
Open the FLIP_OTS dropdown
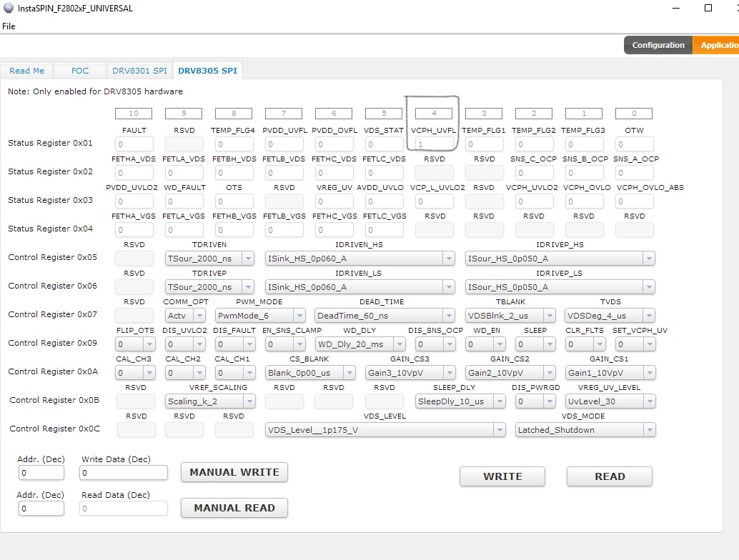pyautogui.click(x=135, y=344)
